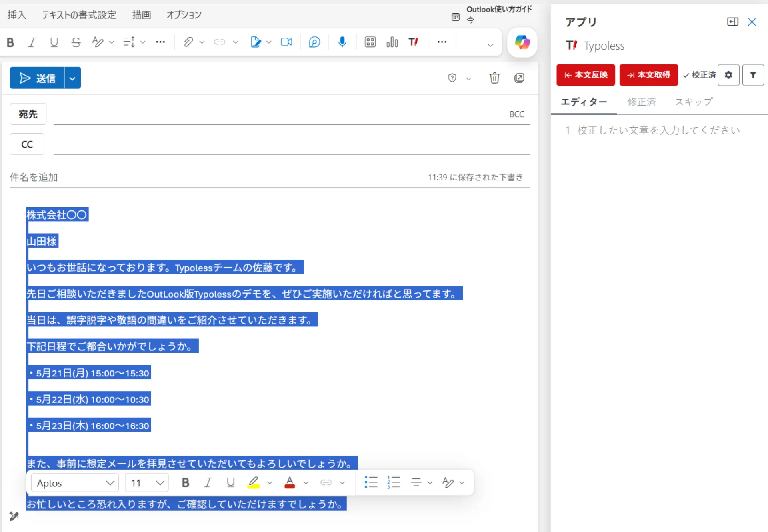The width and height of the screenshot is (768, 532).
Task: Toggle bold in the floating format bar
Action: [x=186, y=483]
